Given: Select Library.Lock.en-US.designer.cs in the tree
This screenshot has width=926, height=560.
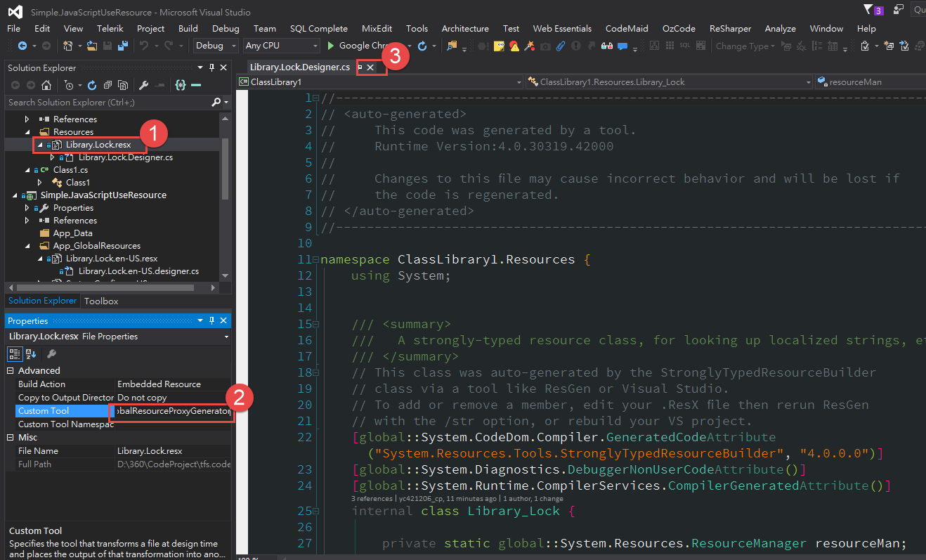Looking at the screenshot, I should coord(138,271).
